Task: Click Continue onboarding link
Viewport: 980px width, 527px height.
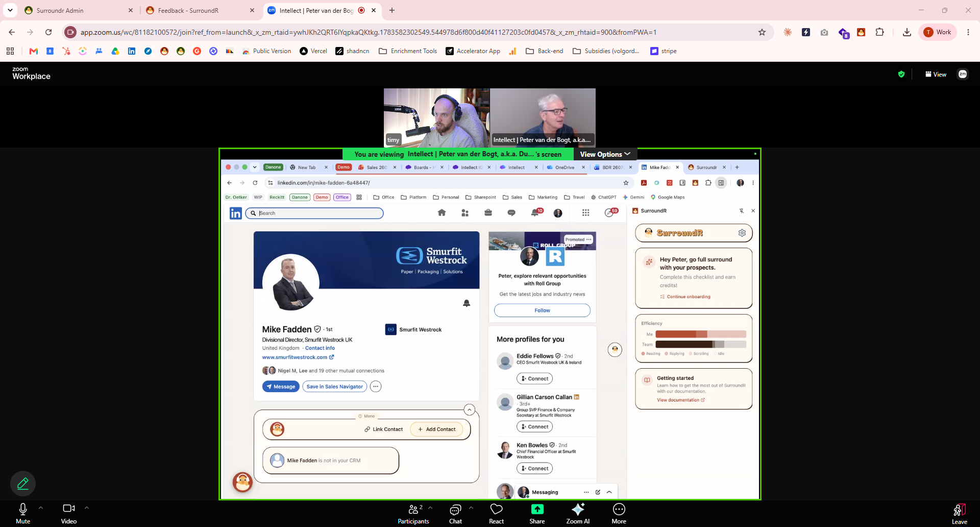Action: pos(685,297)
